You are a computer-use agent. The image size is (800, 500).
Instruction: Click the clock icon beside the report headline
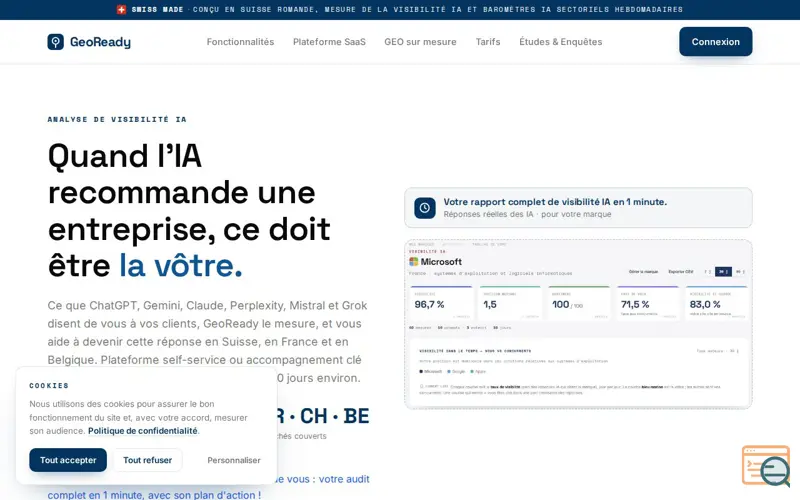coord(424,208)
